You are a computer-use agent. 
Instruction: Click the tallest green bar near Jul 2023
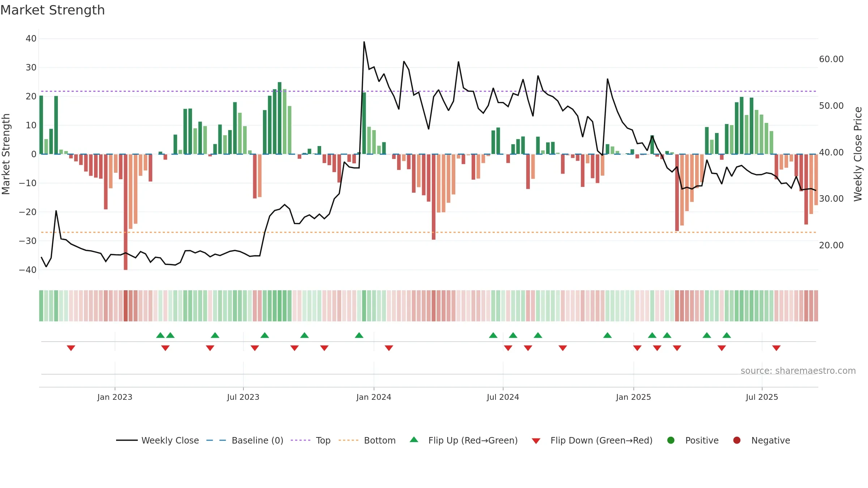click(280, 118)
